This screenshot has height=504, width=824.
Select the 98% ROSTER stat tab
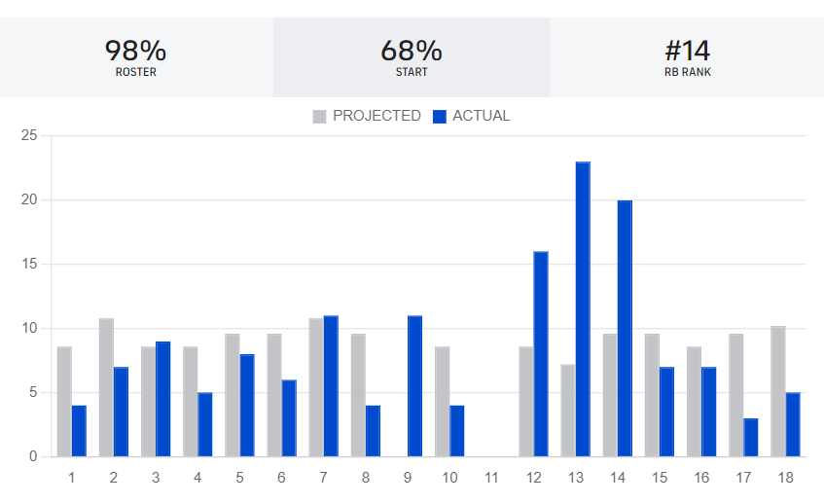click(x=136, y=57)
